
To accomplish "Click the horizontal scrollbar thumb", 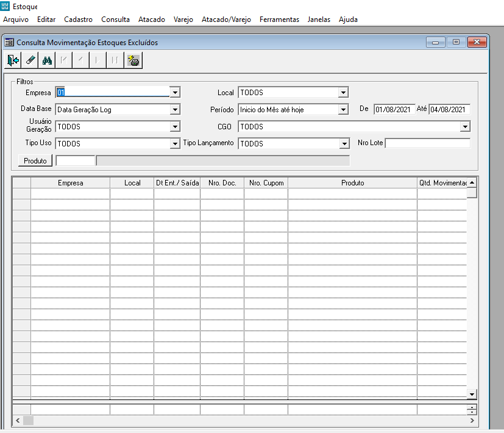I will [x=28, y=420].
